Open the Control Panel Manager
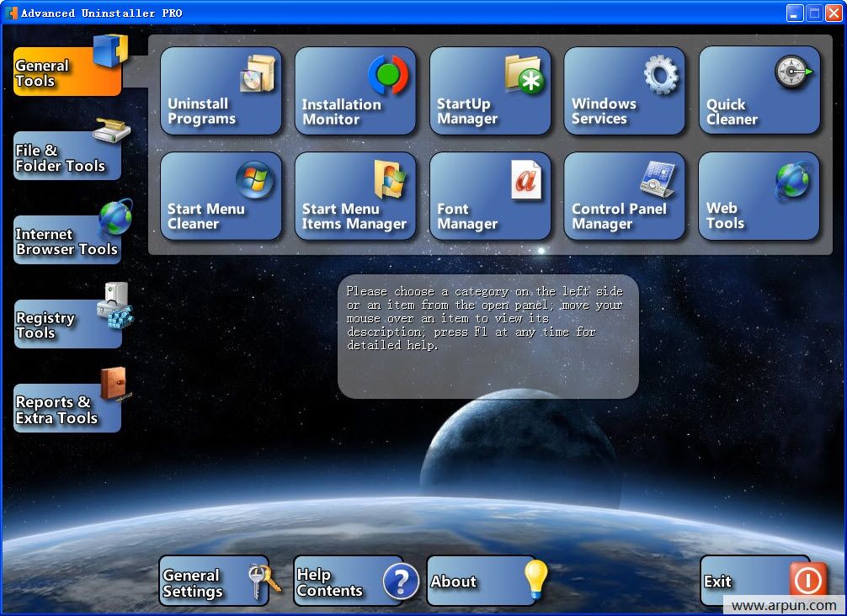Screen dimensions: 847x616 click(x=625, y=196)
